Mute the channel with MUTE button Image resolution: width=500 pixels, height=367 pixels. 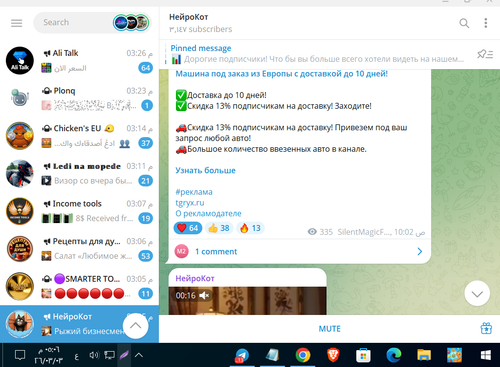click(329, 329)
